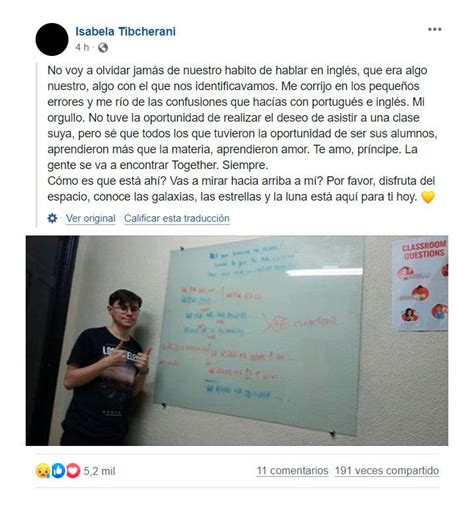Click the globe public privacy icon

103,48
